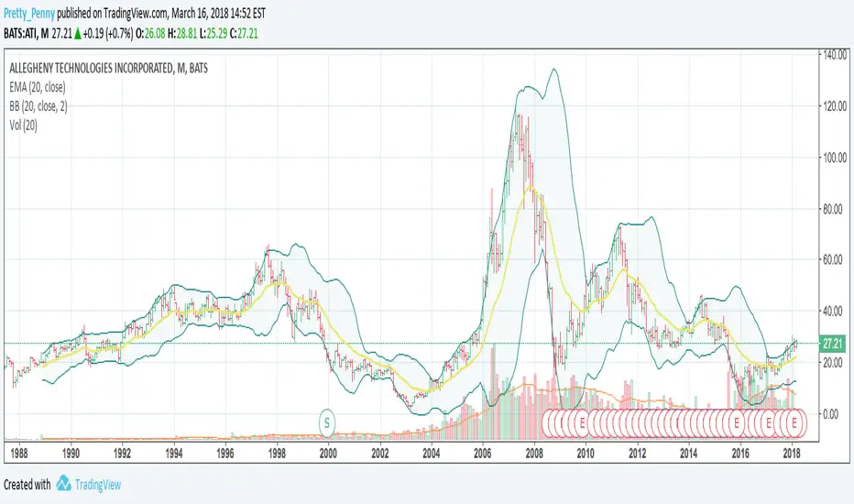Screen dimensions: 854x504
Task: Click the 80.00 price axis label
Action: [835, 209]
